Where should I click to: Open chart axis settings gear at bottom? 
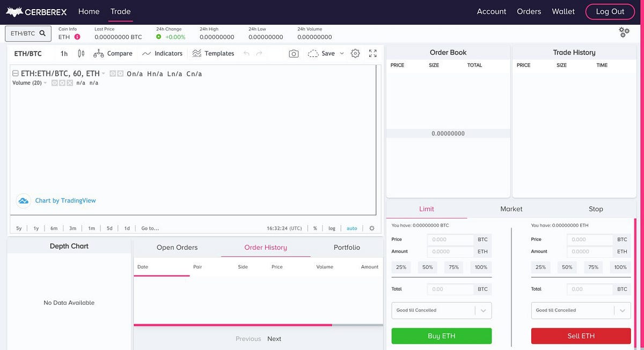pos(372,228)
